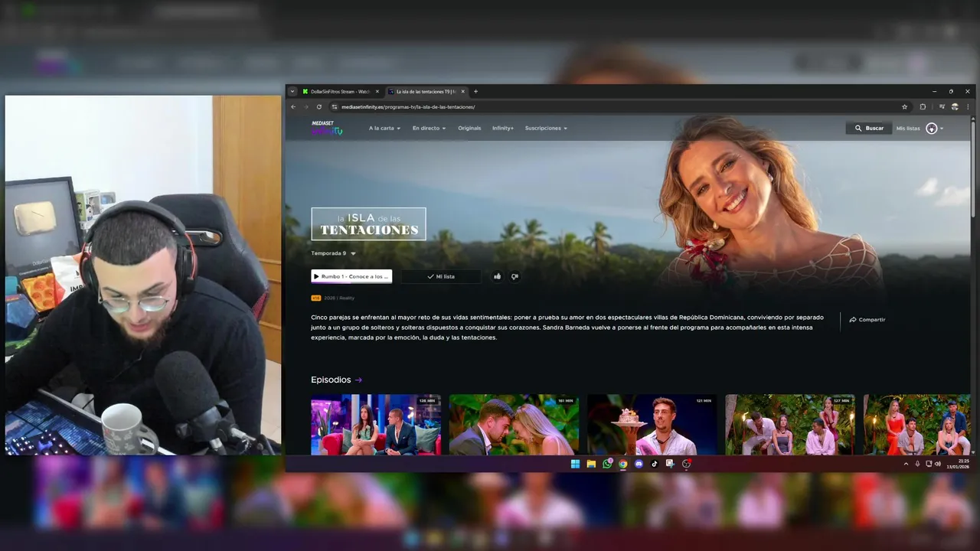
Task: Click the Compartir share link
Action: pos(867,320)
